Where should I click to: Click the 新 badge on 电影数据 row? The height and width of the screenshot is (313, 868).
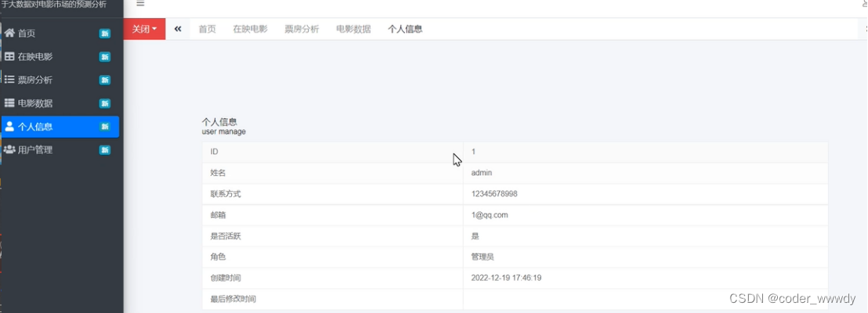[x=105, y=103]
